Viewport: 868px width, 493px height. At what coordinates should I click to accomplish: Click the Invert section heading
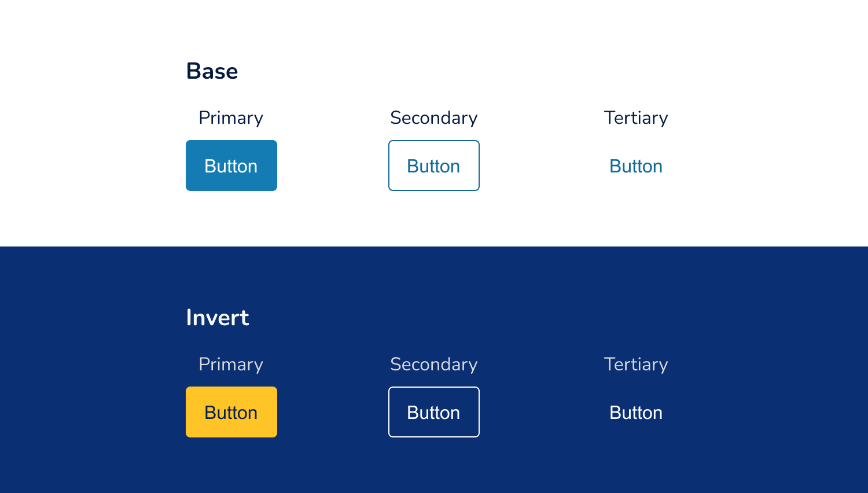coord(218,318)
